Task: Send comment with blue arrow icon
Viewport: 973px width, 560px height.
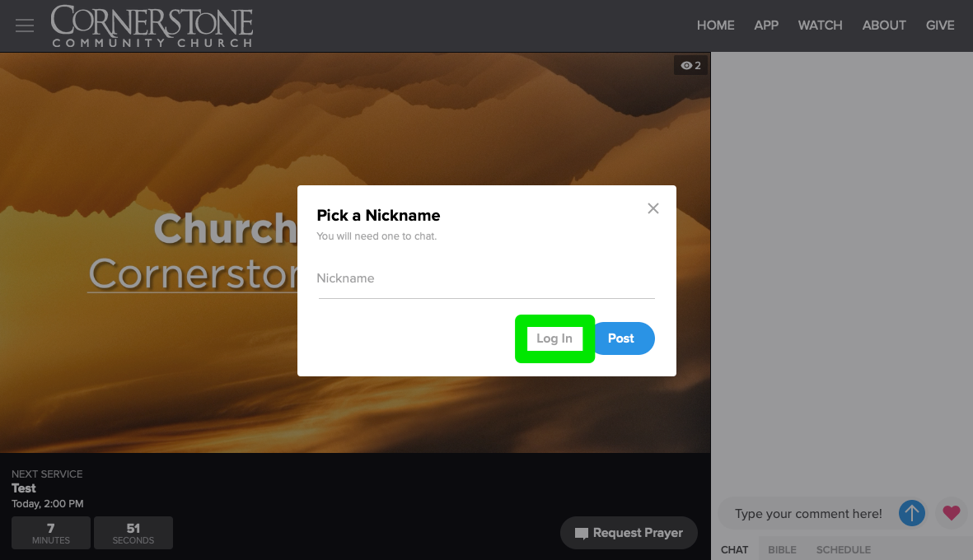Action: point(911,513)
